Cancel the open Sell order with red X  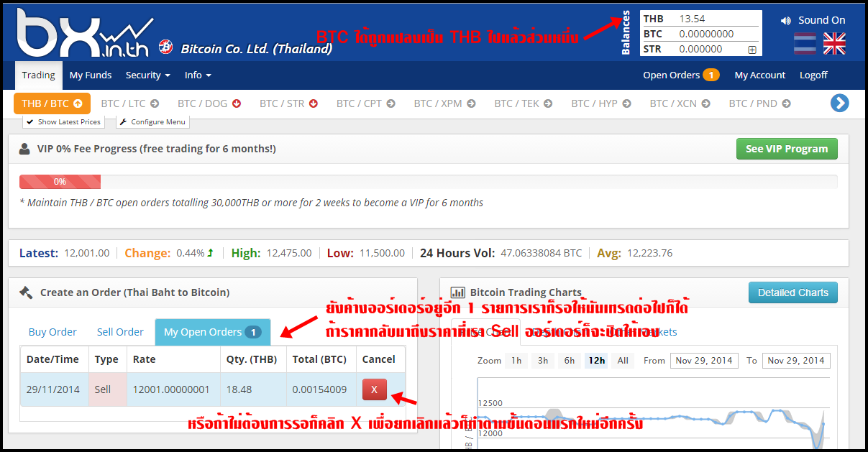374,389
